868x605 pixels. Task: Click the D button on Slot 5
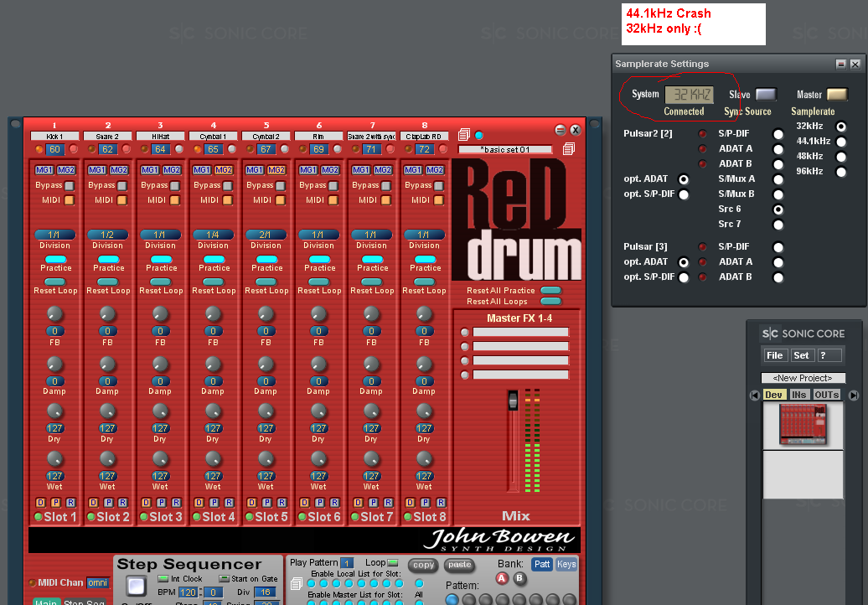(x=252, y=503)
